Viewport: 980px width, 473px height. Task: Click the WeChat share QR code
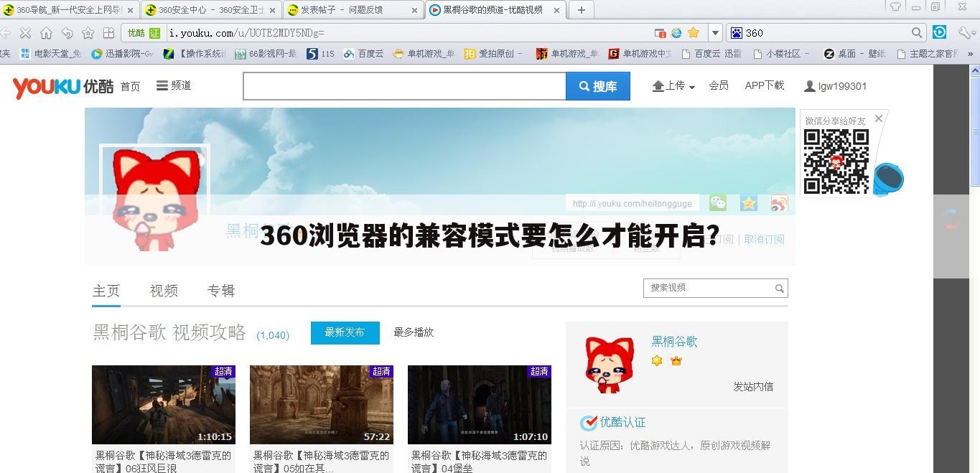[836, 161]
